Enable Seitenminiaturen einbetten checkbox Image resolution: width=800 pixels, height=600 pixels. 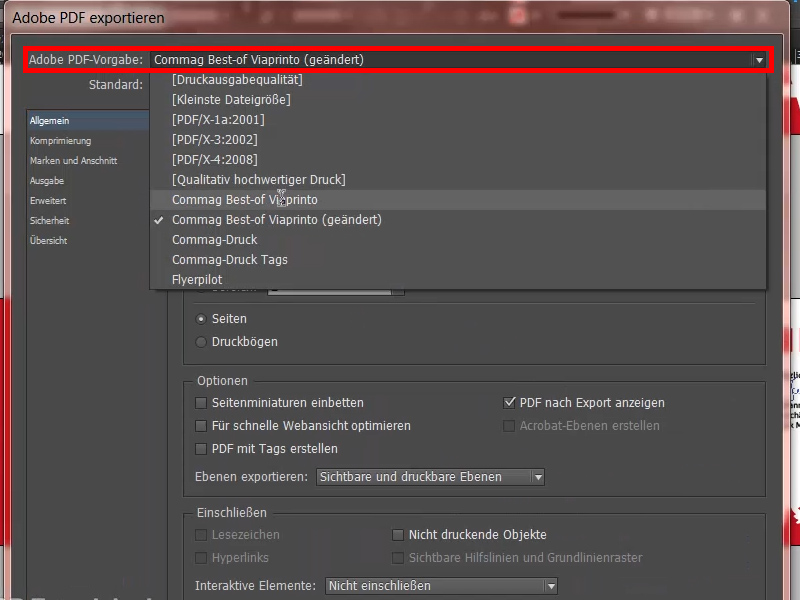point(201,403)
